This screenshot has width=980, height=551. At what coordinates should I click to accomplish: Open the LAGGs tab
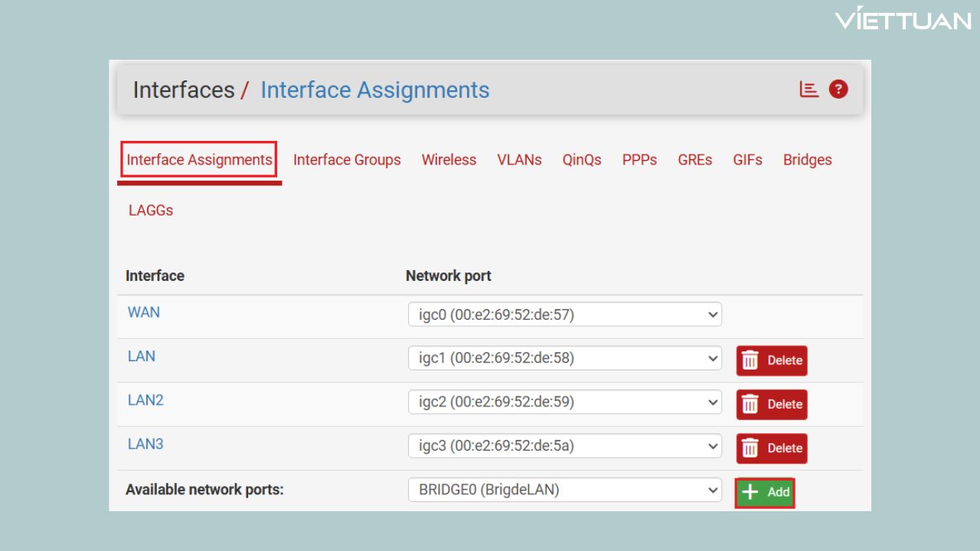[151, 210]
